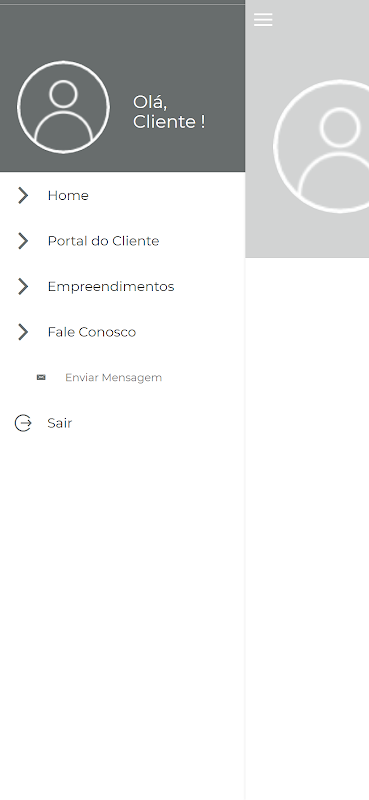Click the dark gray drawer header background

(x=122, y=36)
